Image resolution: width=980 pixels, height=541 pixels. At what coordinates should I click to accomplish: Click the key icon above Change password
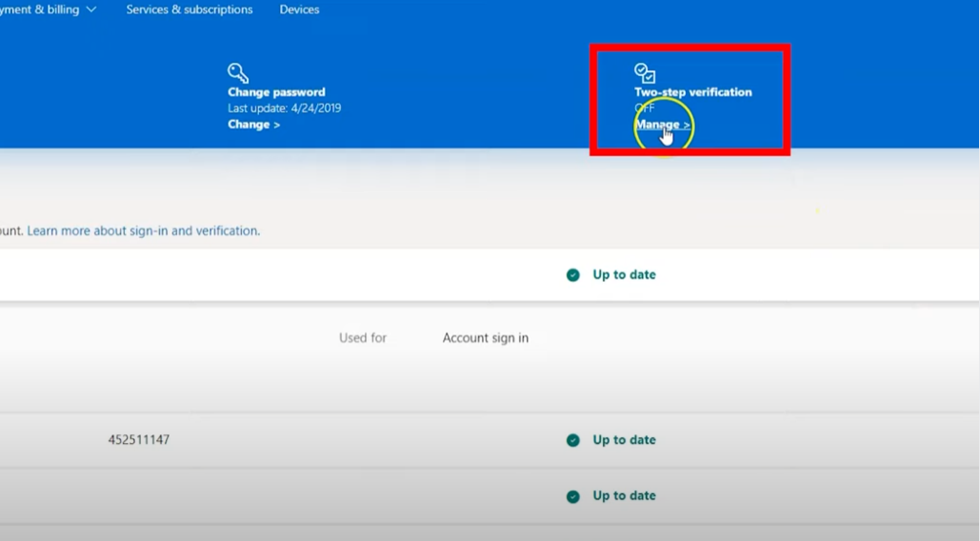click(x=237, y=73)
